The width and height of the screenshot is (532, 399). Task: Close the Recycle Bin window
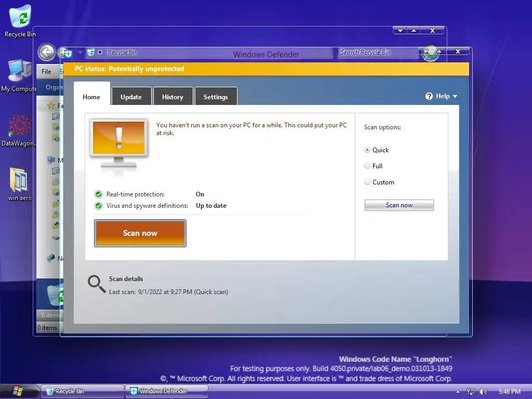point(432,31)
